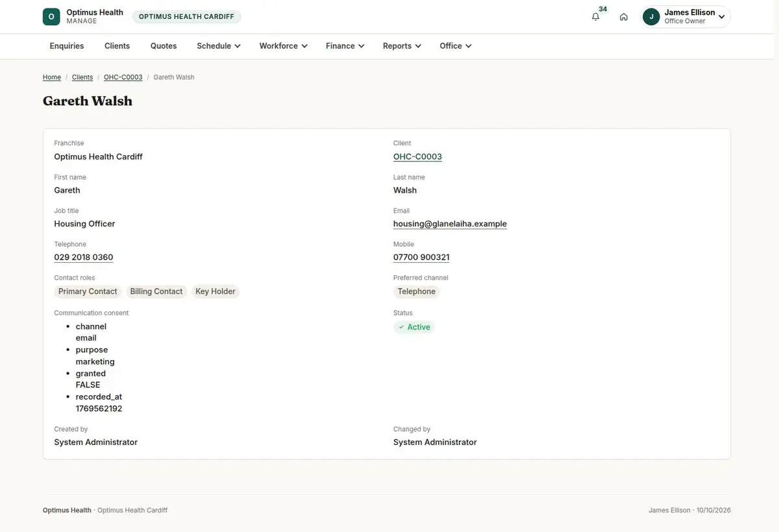
Task: Click the Created by System Administrator value
Action: click(96, 442)
